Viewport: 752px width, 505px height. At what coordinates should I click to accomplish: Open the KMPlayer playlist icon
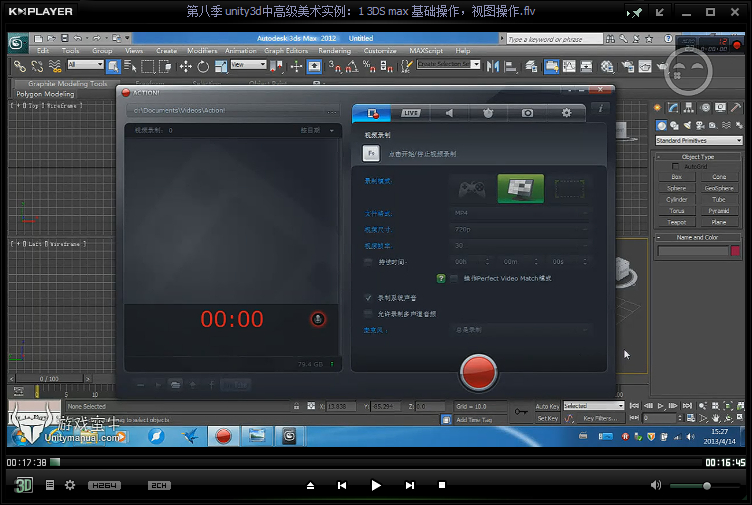tap(50, 485)
